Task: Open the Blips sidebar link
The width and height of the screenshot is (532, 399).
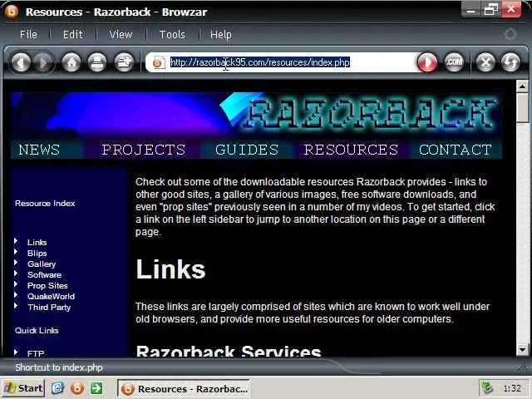Action: [37, 254]
